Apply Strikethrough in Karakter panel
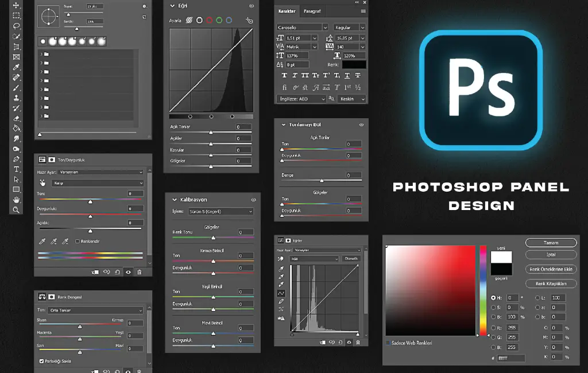The image size is (588, 373). click(x=358, y=75)
